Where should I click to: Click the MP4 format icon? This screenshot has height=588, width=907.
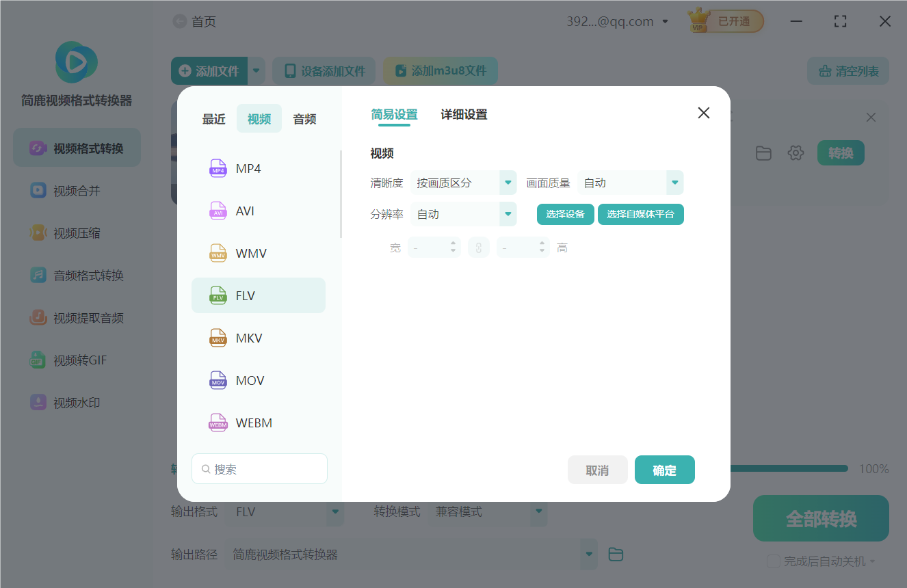tap(218, 168)
